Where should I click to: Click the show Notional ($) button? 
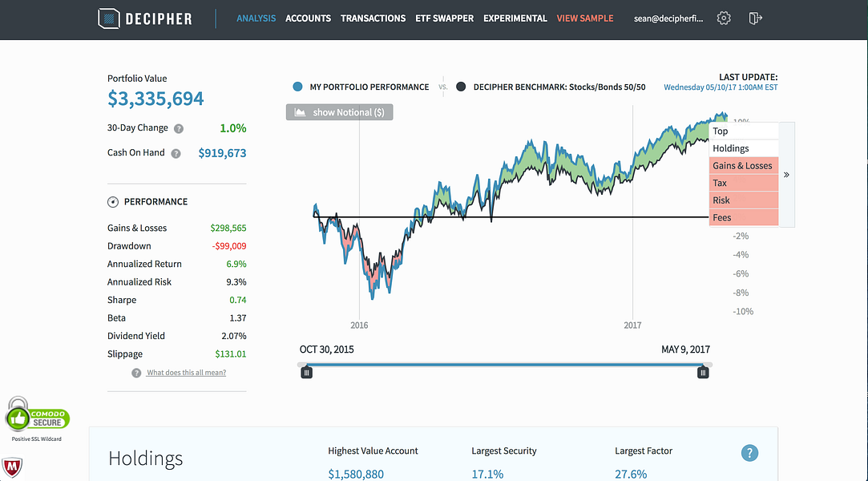(x=339, y=112)
